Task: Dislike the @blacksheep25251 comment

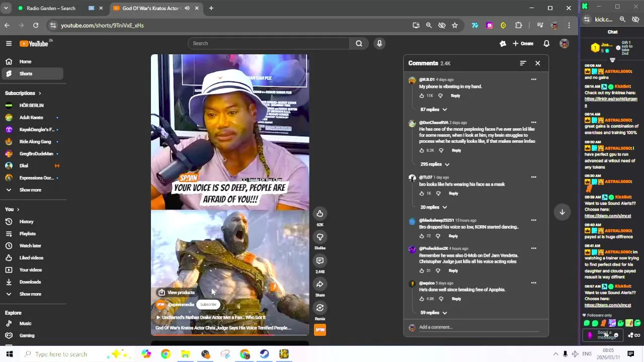Action: 438,236
